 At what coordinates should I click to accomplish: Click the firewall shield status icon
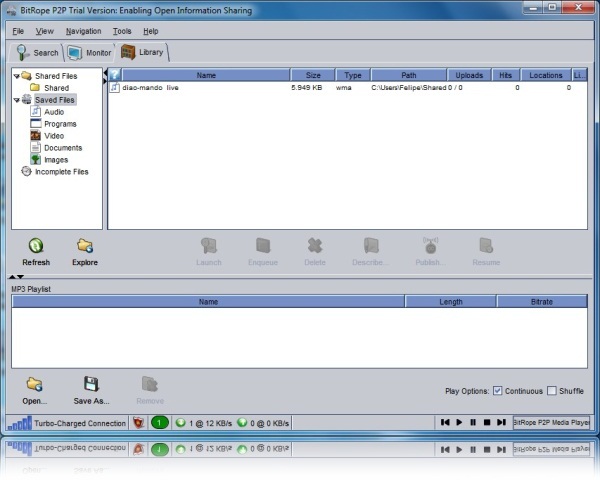click(x=138, y=423)
